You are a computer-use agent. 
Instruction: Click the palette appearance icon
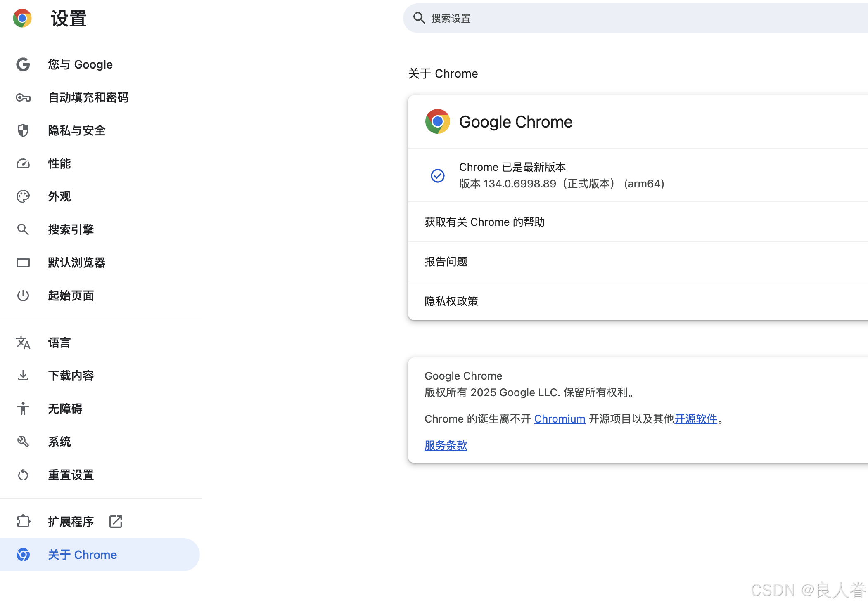tap(23, 196)
